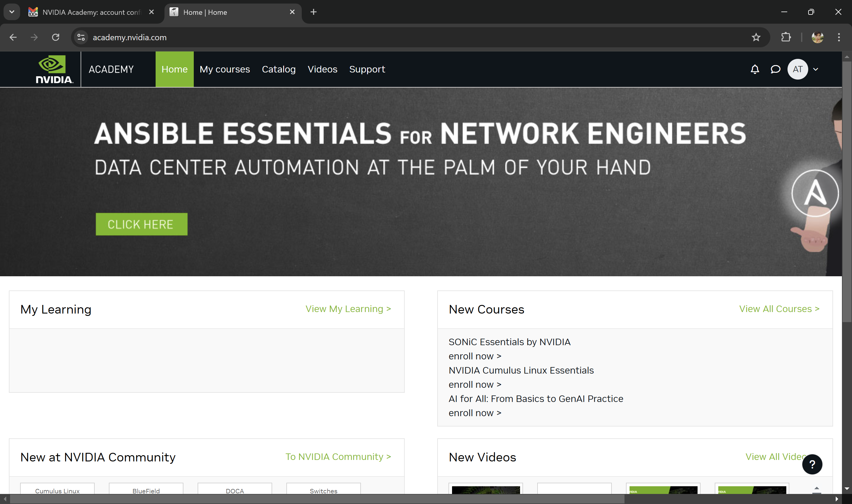Close the NVIDIA Academy Gmail tab
Image resolution: width=852 pixels, height=504 pixels.
coord(151,12)
